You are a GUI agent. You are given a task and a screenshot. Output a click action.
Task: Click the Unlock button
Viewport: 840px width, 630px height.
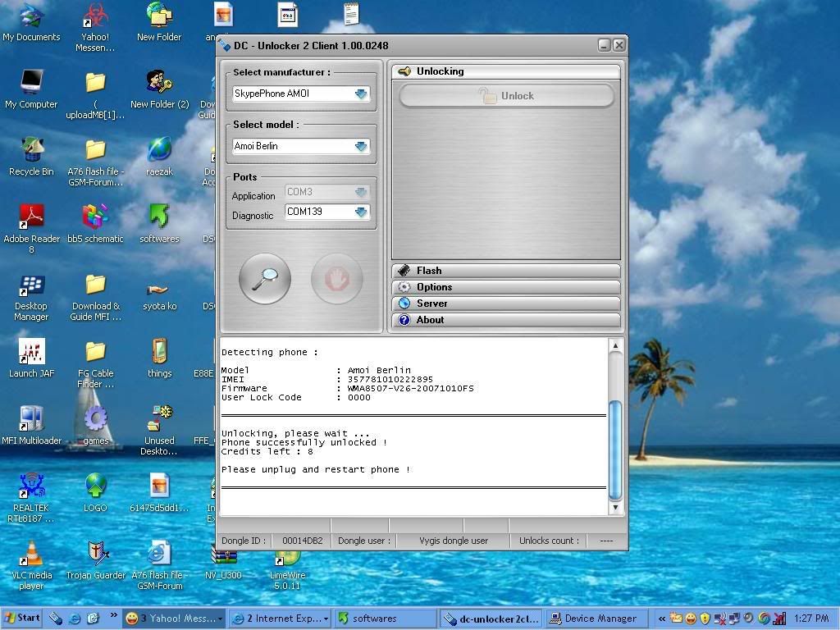click(506, 96)
